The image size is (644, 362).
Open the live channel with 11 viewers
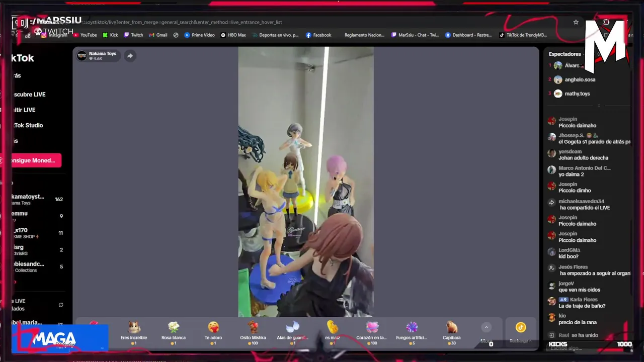point(38,233)
